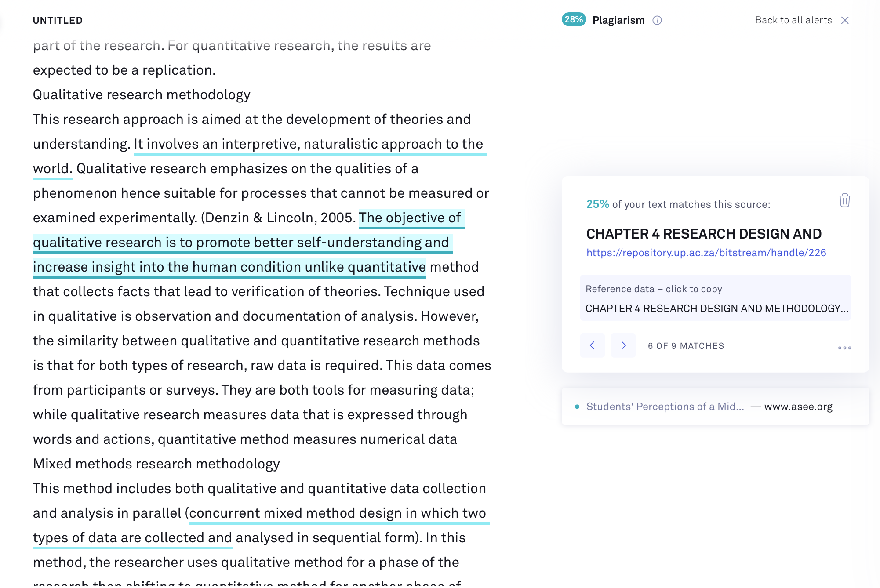Click underlined 'concurrent mixed method design' phrase
Viewport: 880px width, 588px height.
pos(295,513)
